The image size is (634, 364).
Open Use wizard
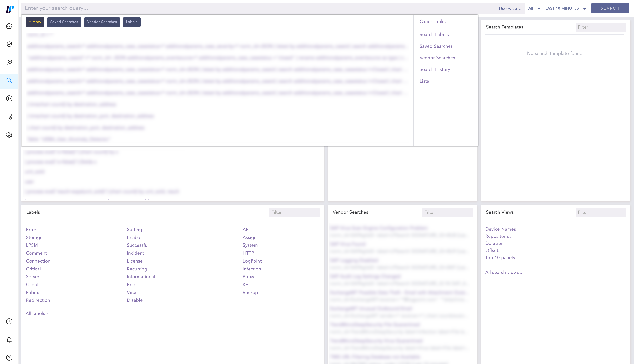click(x=510, y=8)
